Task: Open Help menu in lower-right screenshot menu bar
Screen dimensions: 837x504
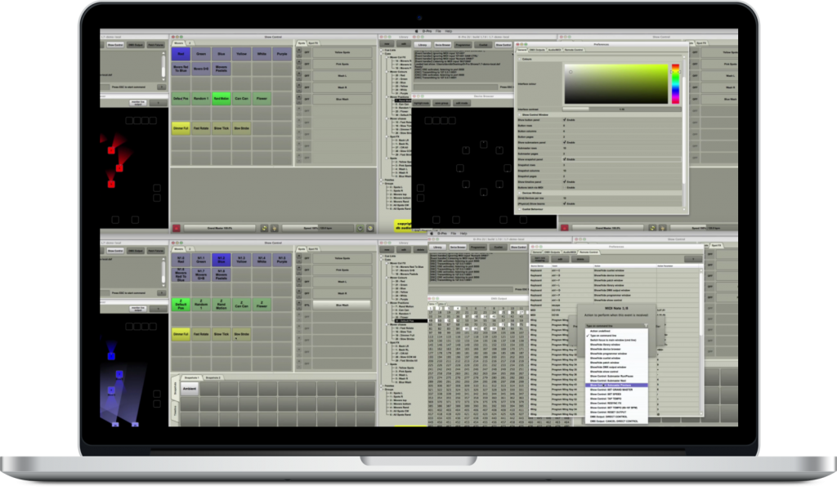Action: (x=463, y=234)
